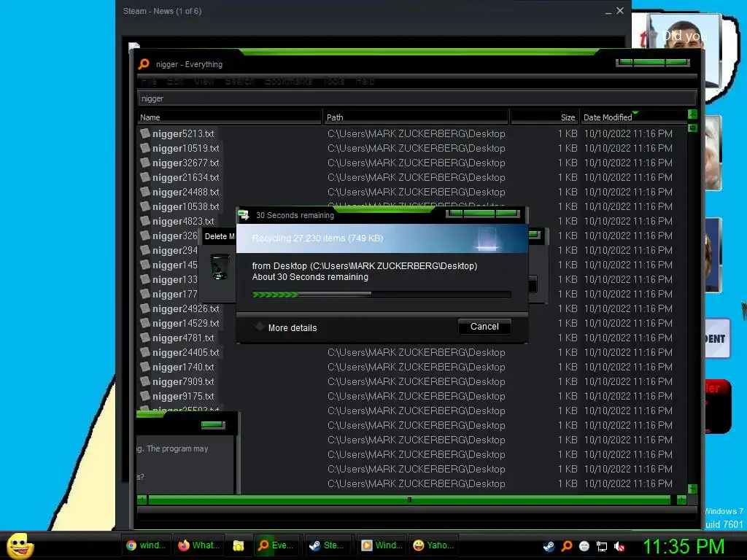Focus the Everything search input field
The image size is (747, 560).
coord(417,98)
